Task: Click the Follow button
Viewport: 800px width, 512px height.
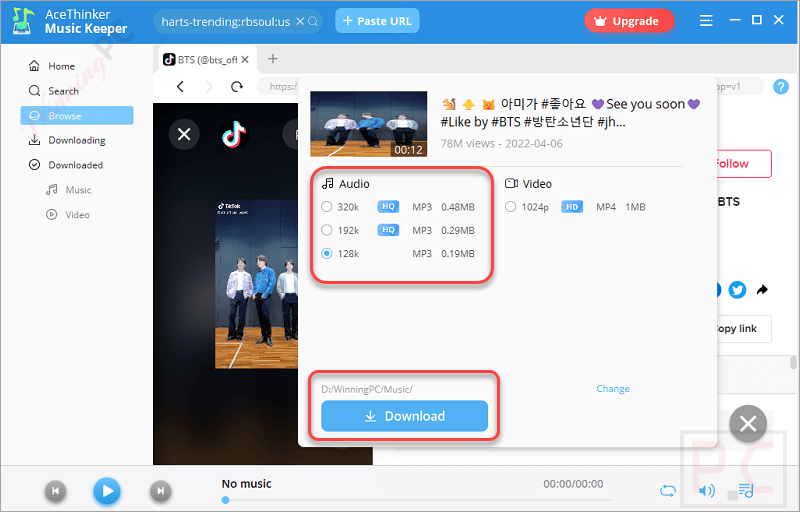Action: [x=743, y=164]
